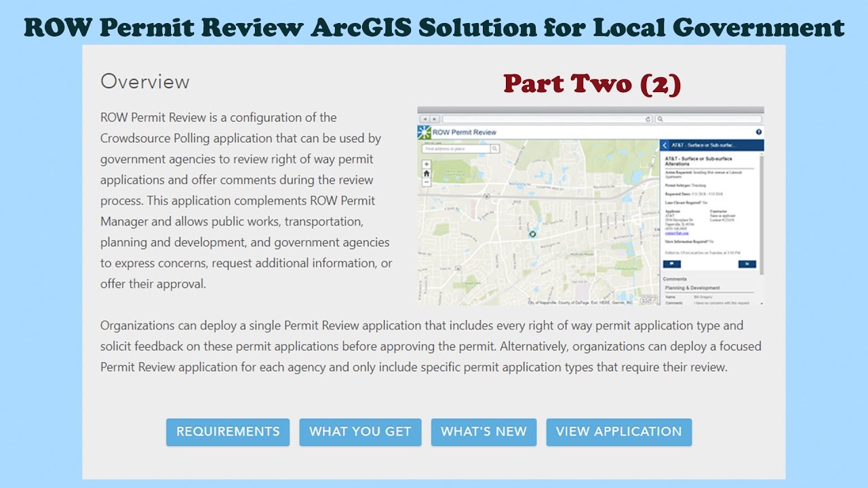Click the map search magnifier icon

click(x=494, y=148)
